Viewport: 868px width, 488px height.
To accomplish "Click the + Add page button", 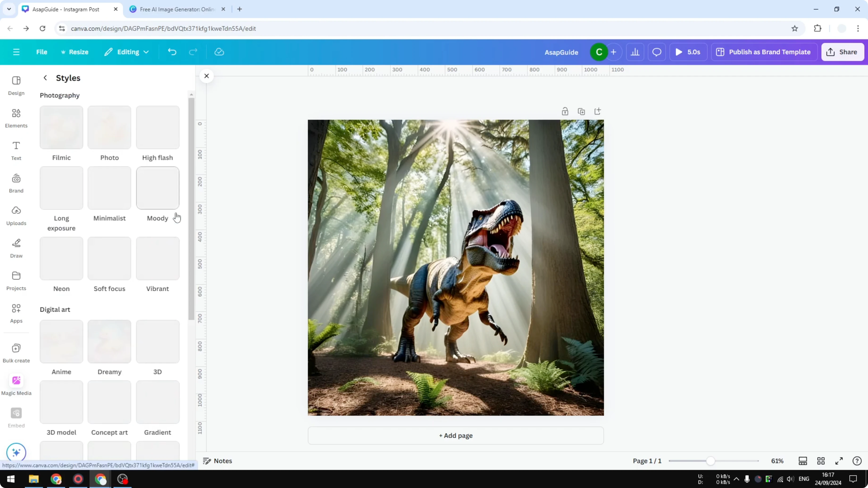I will point(455,435).
